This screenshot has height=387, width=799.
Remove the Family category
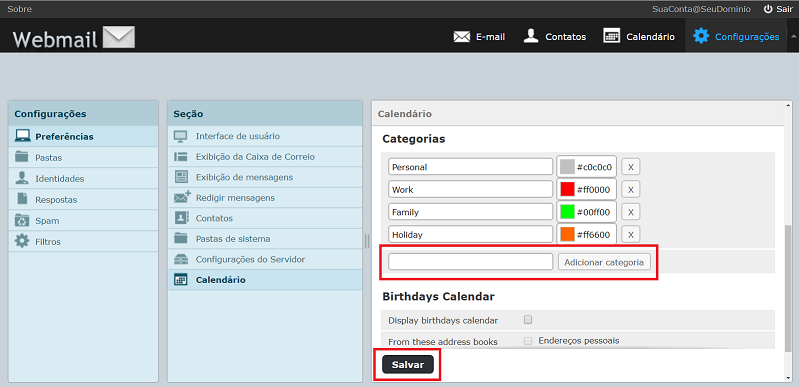pyautogui.click(x=631, y=212)
